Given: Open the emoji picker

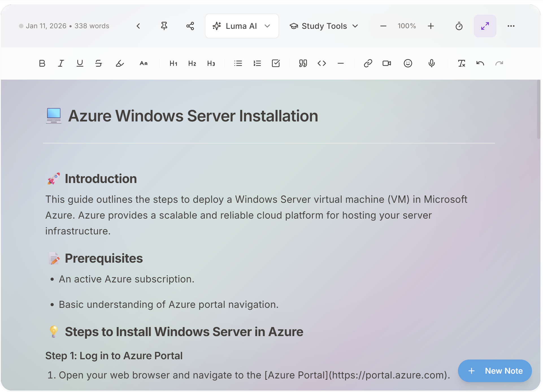Looking at the screenshot, I should 408,63.
